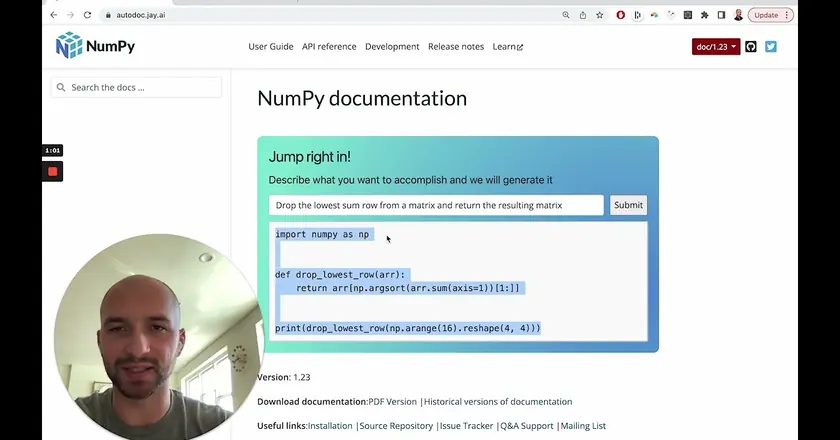Open the Q&A Support link
This screenshot has height=440, width=840.
[527, 426]
